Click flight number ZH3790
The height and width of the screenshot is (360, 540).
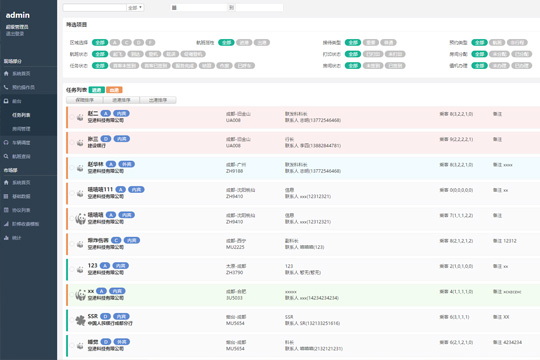(x=235, y=272)
